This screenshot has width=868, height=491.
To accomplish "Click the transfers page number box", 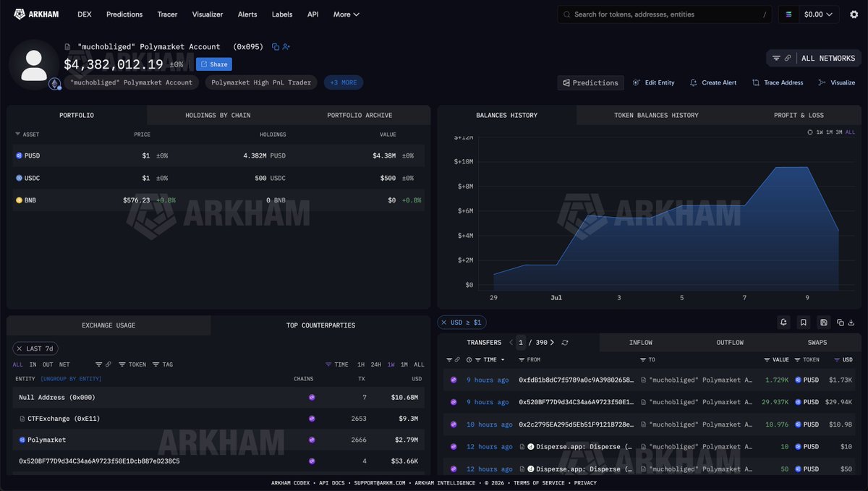I will click(520, 343).
